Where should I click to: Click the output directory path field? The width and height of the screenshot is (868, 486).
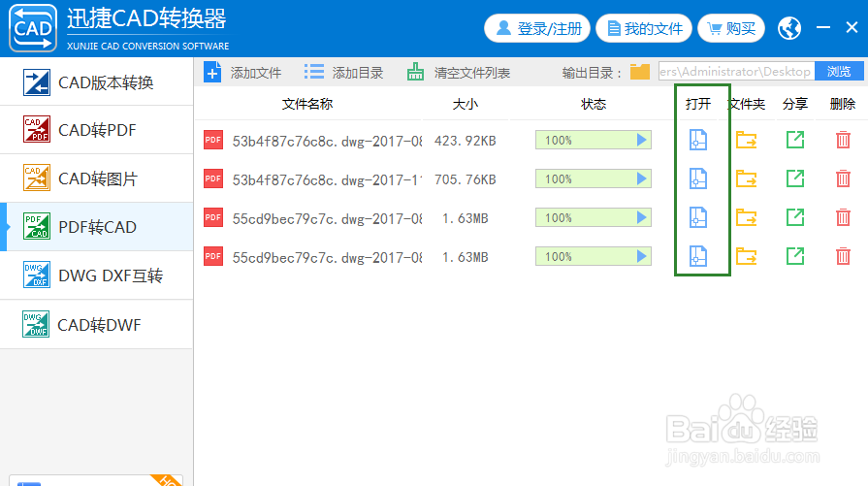pyautogui.click(x=736, y=72)
